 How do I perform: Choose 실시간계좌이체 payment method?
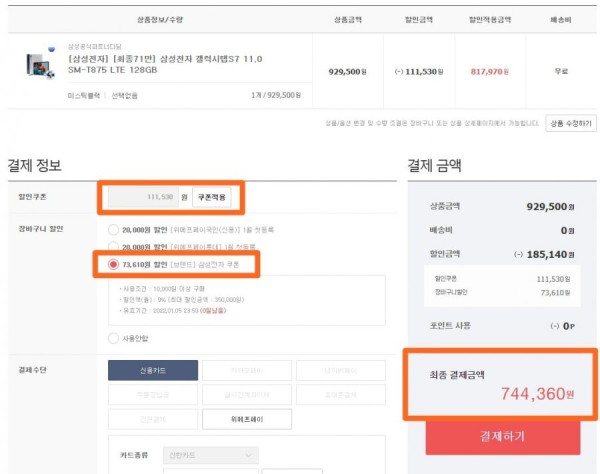(x=247, y=395)
